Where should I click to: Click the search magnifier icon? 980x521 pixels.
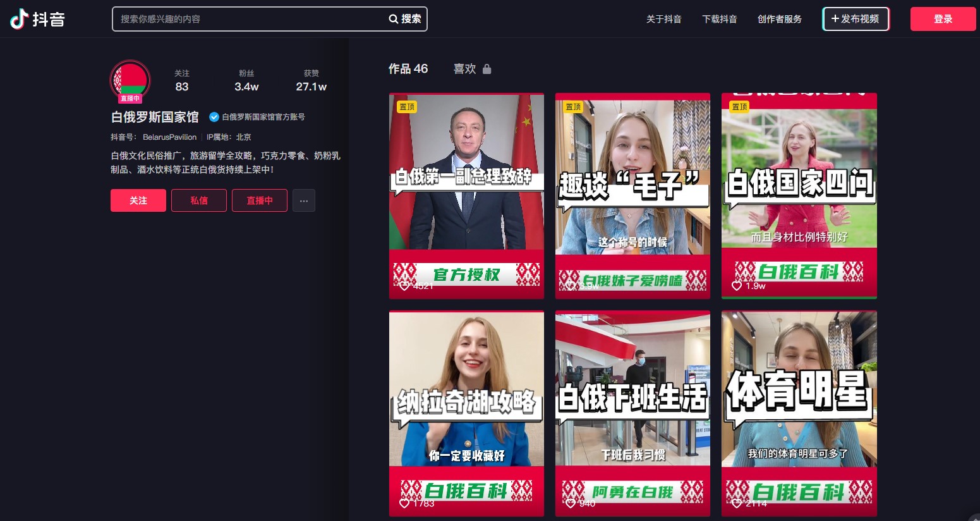393,19
